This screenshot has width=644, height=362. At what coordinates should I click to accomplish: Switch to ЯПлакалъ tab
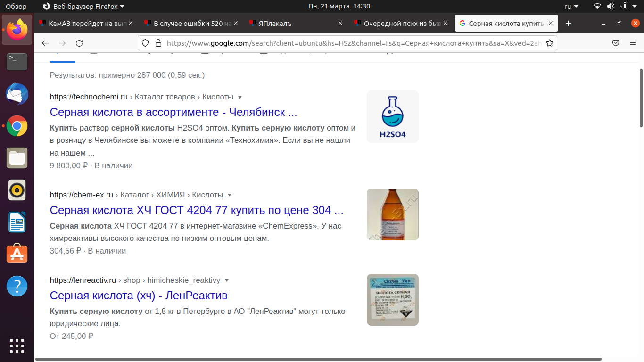tap(296, 23)
